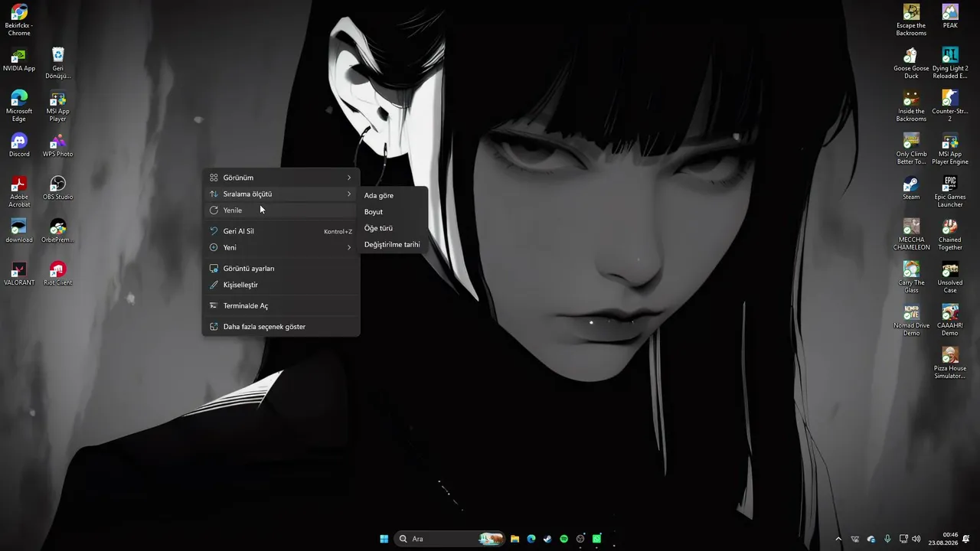Viewport: 980px width, 551px height.
Task: Select the Pizza House Simulator icon
Action: point(950,363)
